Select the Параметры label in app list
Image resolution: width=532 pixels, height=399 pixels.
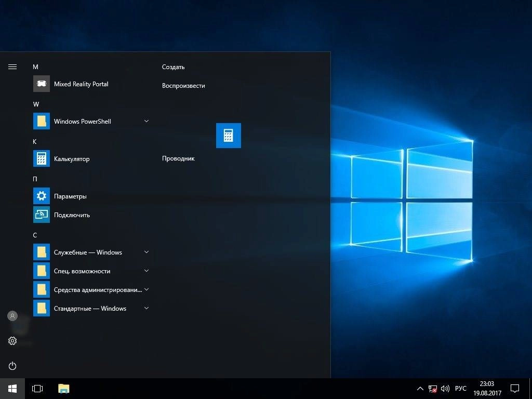pyautogui.click(x=70, y=196)
